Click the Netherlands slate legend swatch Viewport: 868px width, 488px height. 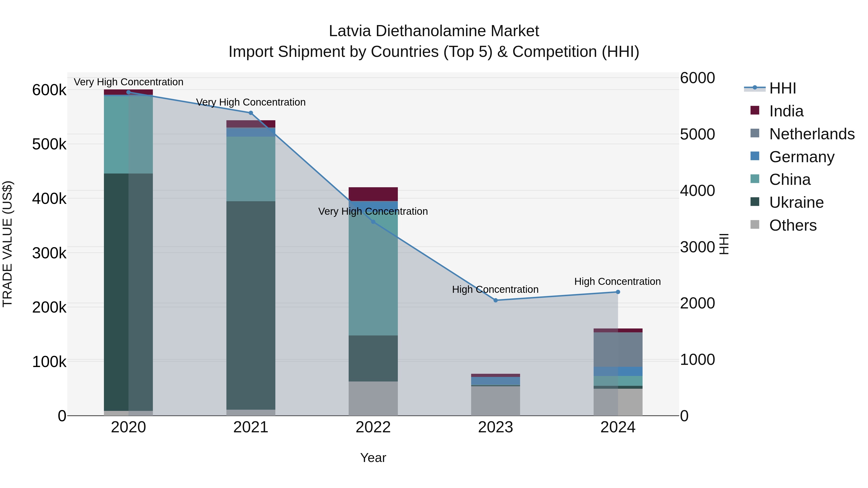(x=755, y=133)
